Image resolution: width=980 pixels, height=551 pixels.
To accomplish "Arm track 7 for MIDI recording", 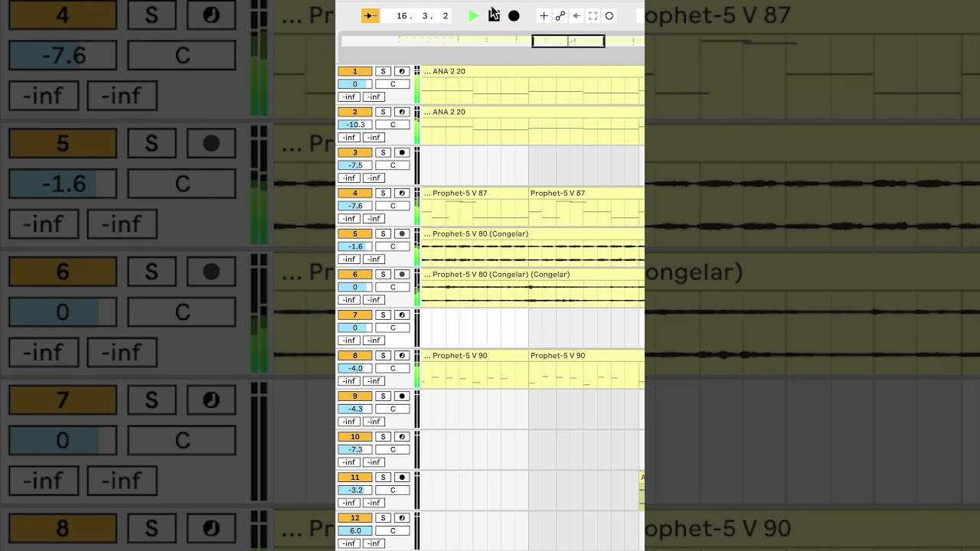I will pyautogui.click(x=402, y=315).
